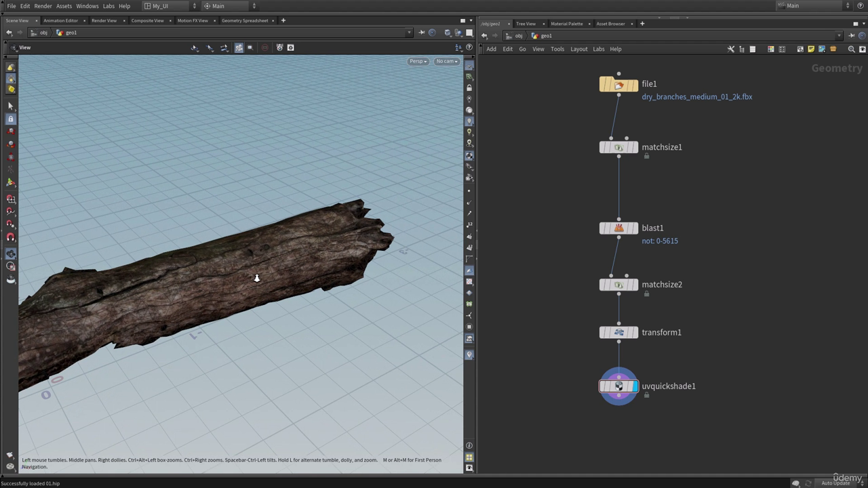This screenshot has width=868, height=488.
Task: Click the transform1 node icon
Action: [618, 333]
